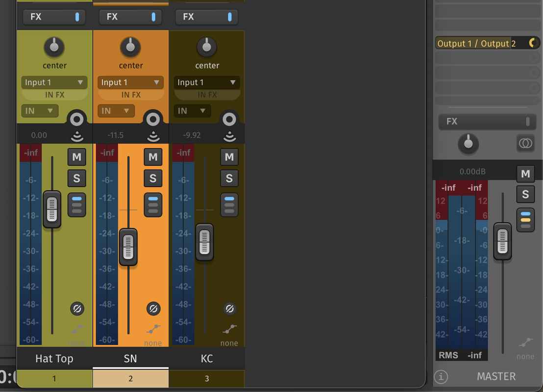
Task: Select track 3 number tab
Action: click(x=207, y=378)
